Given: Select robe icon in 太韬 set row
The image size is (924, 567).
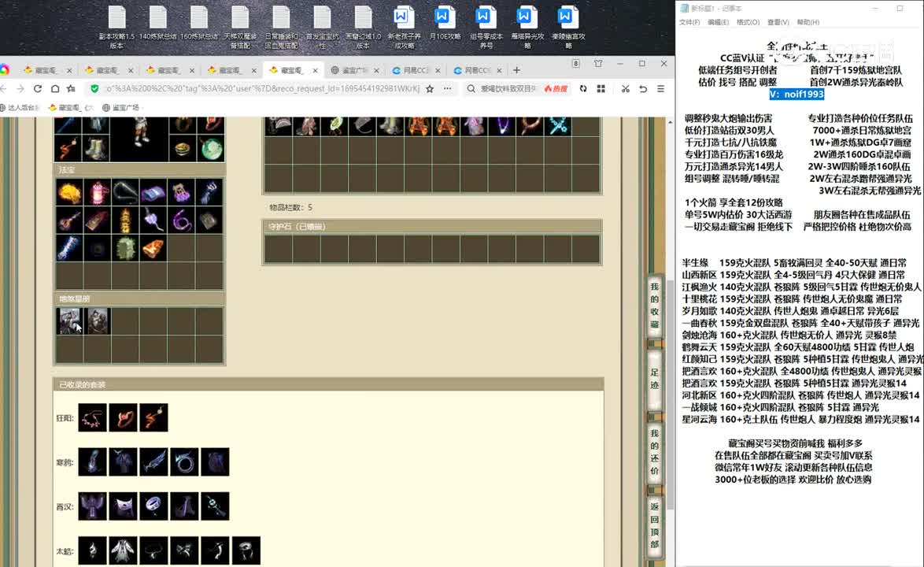Looking at the screenshot, I should click(123, 550).
